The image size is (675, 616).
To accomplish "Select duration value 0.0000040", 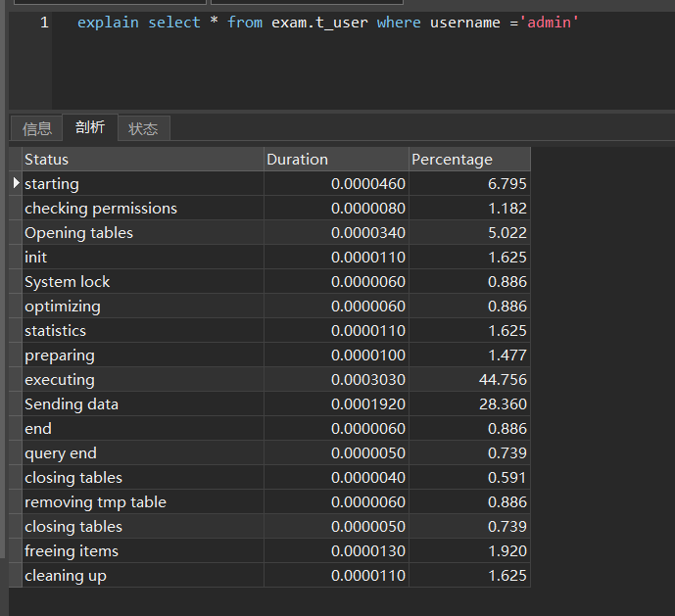I will (368, 478).
